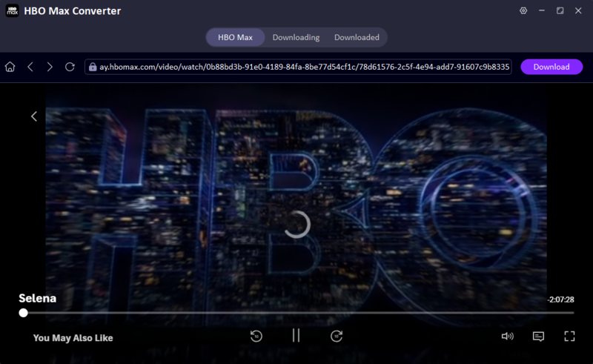The width and height of the screenshot is (593, 364).
Task: Click the purple Download button
Action: [x=551, y=67]
